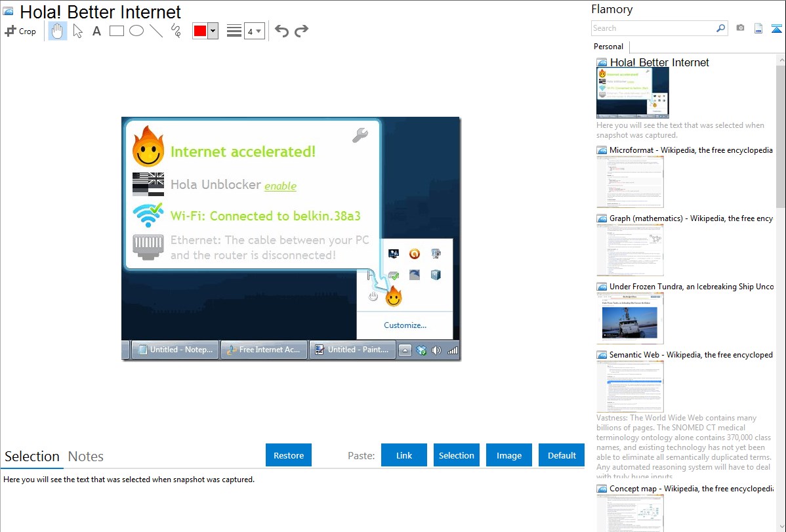Select the arrow pointer tool

[77, 31]
